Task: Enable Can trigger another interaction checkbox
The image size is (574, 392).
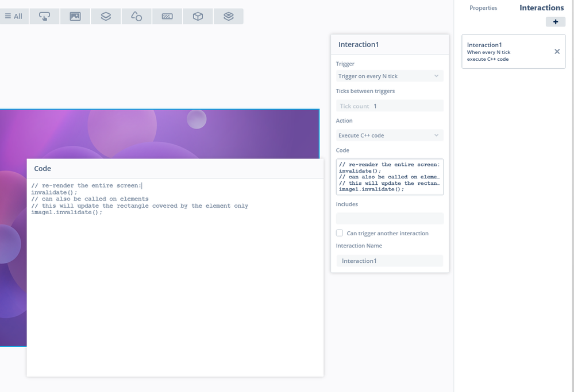Action: (340, 233)
